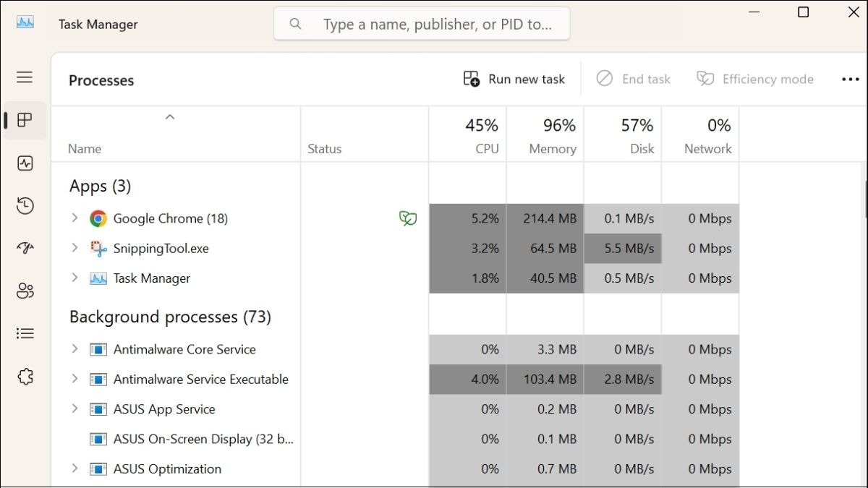Select the ASUS Optimization row
868x488 pixels.
(x=396, y=469)
